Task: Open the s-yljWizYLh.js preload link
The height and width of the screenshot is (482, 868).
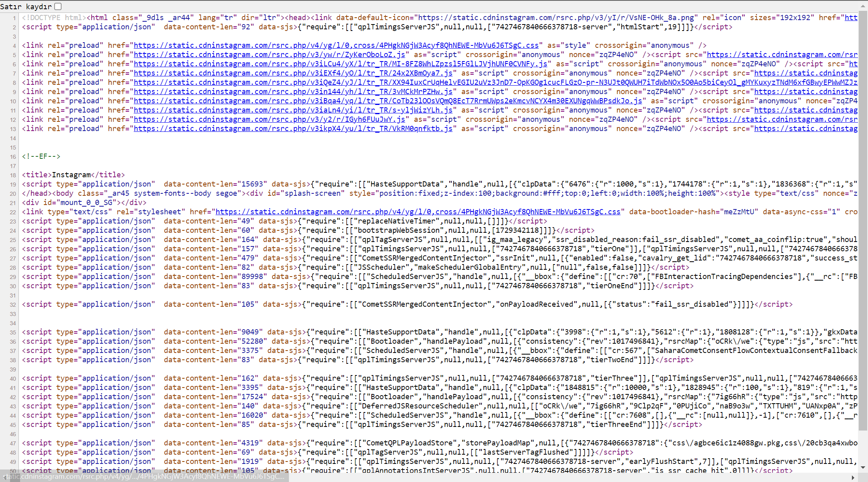Action: point(293,110)
